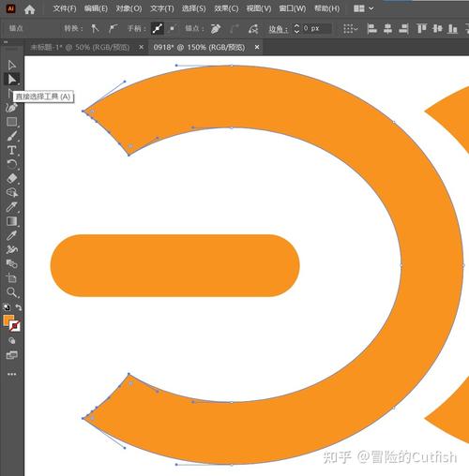
Task: Swap fill and stroke colors
Action: tap(19, 307)
